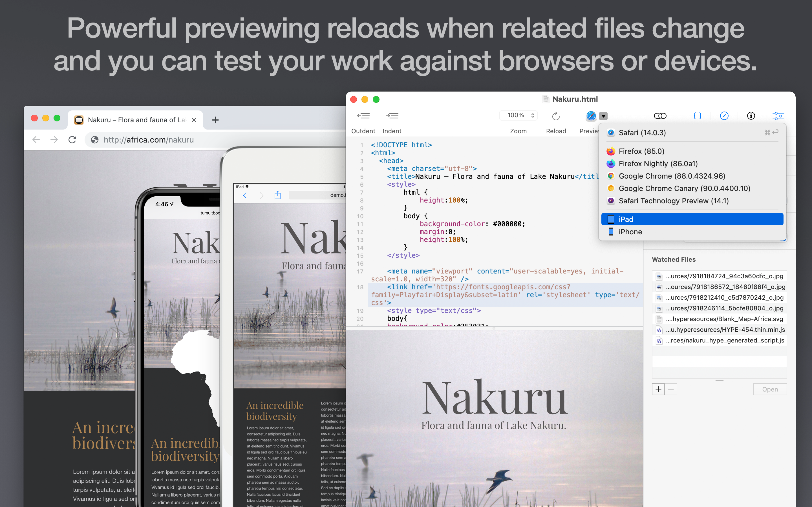Click the Open button under Watched Files

pyautogui.click(x=770, y=389)
